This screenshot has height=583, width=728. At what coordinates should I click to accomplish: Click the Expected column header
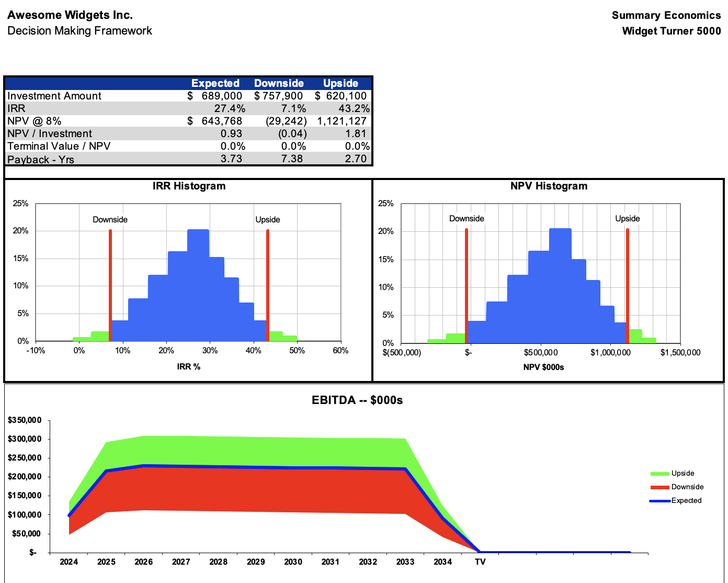(215, 83)
